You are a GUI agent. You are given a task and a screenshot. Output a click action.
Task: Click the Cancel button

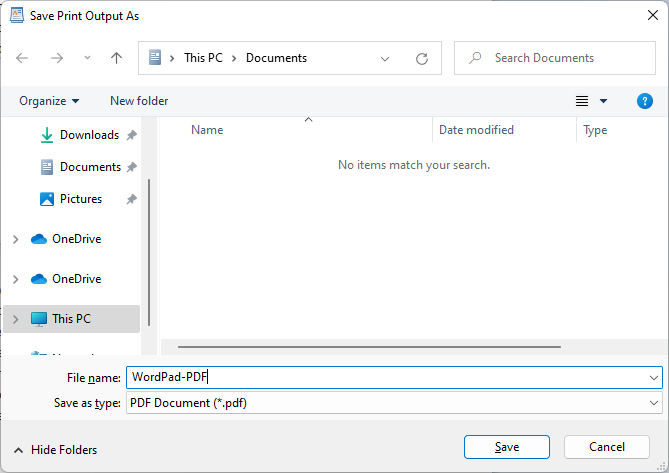[x=607, y=447]
